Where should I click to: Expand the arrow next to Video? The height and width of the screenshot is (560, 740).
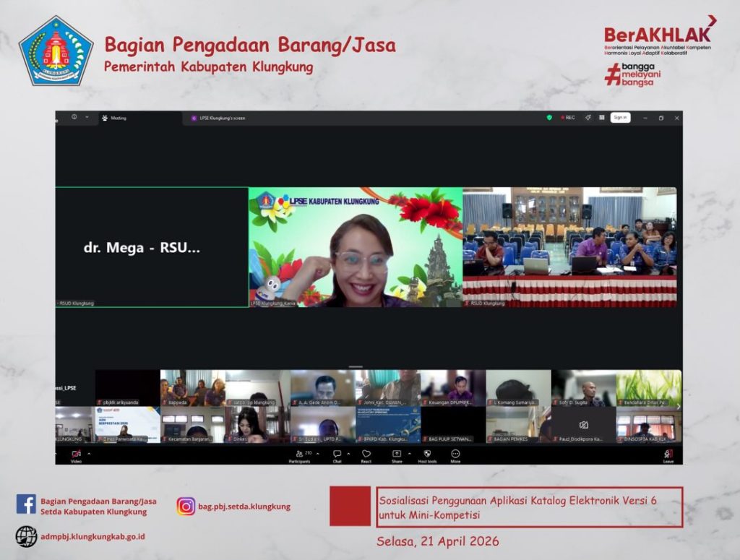(x=89, y=454)
